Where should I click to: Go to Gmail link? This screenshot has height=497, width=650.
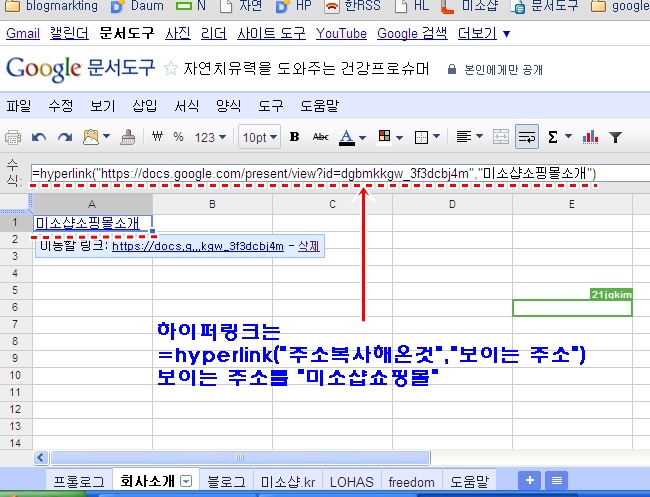click(x=23, y=33)
